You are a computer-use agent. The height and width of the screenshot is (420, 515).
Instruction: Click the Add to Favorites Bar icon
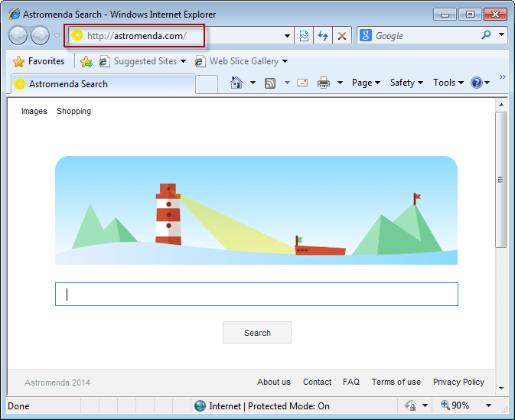86,61
